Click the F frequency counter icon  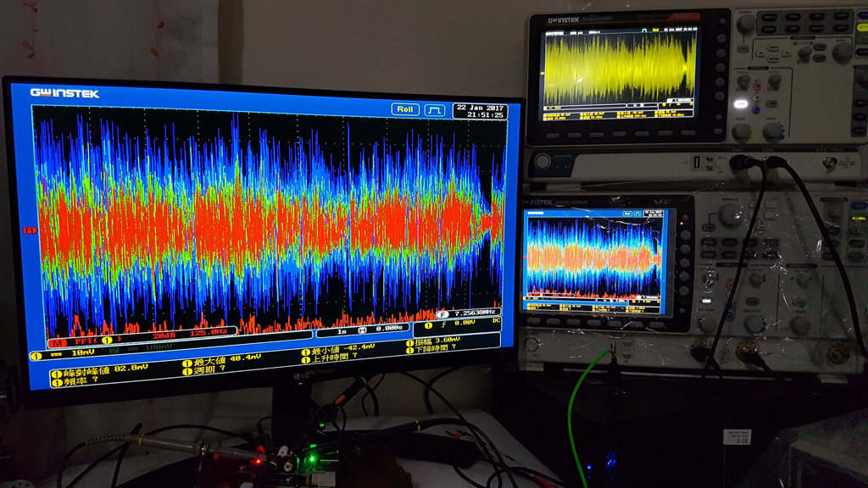coord(442,315)
